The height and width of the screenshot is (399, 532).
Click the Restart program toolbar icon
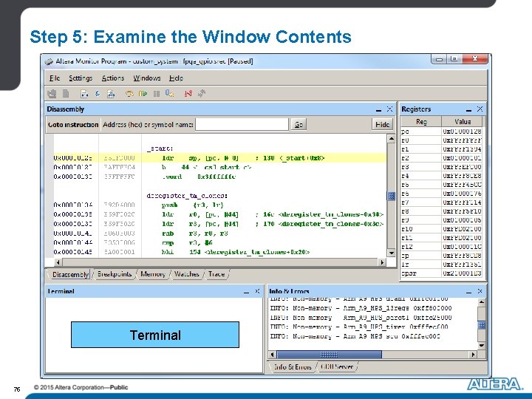pos(170,94)
